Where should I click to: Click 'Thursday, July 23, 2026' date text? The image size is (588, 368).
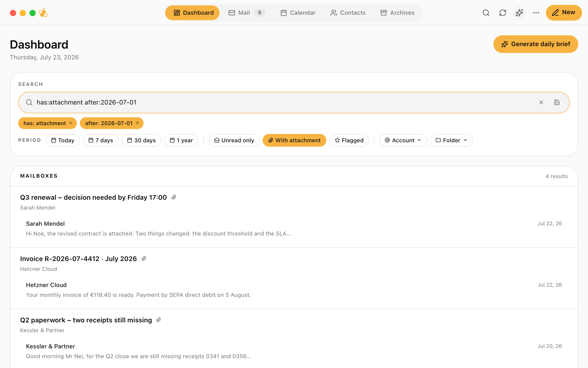tap(44, 57)
